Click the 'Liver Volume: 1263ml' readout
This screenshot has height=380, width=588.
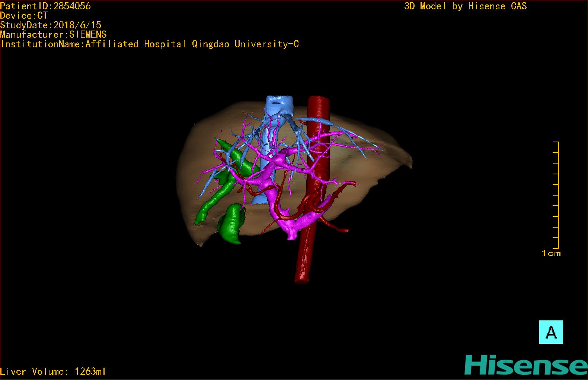[53, 371]
